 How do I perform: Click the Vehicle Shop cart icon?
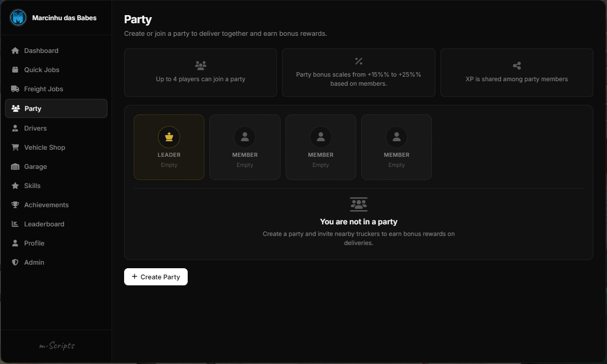pos(15,147)
